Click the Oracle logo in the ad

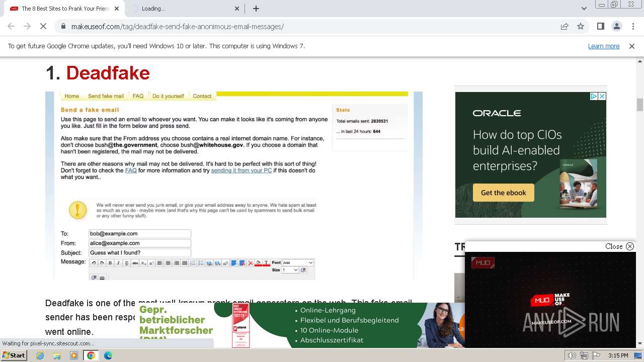tap(497, 113)
